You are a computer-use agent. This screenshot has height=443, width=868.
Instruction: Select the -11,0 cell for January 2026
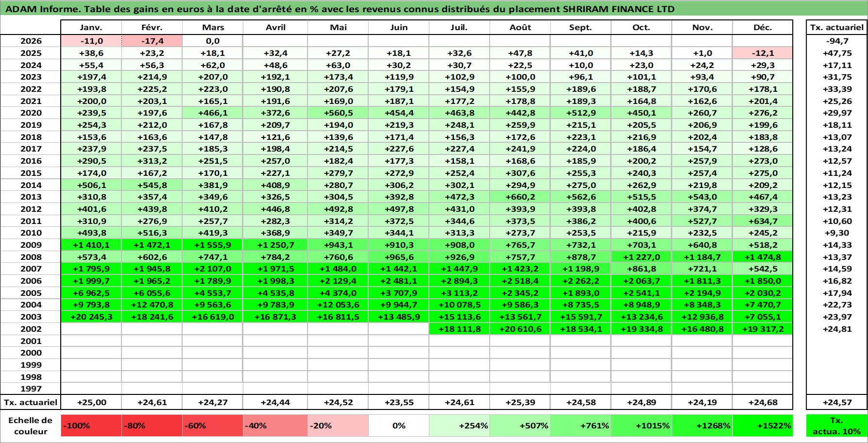[91, 41]
